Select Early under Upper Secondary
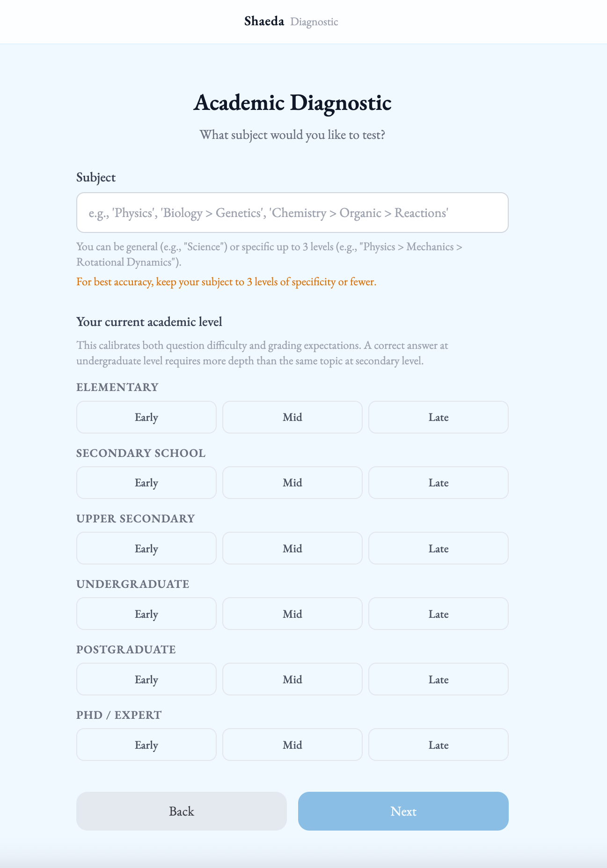The height and width of the screenshot is (868, 607). [x=146, y=548]
